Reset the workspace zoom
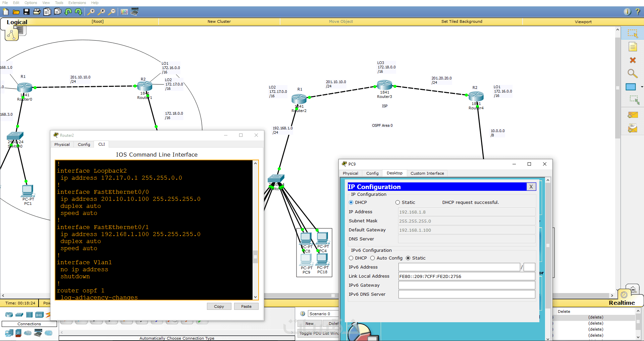 (101, 12)
